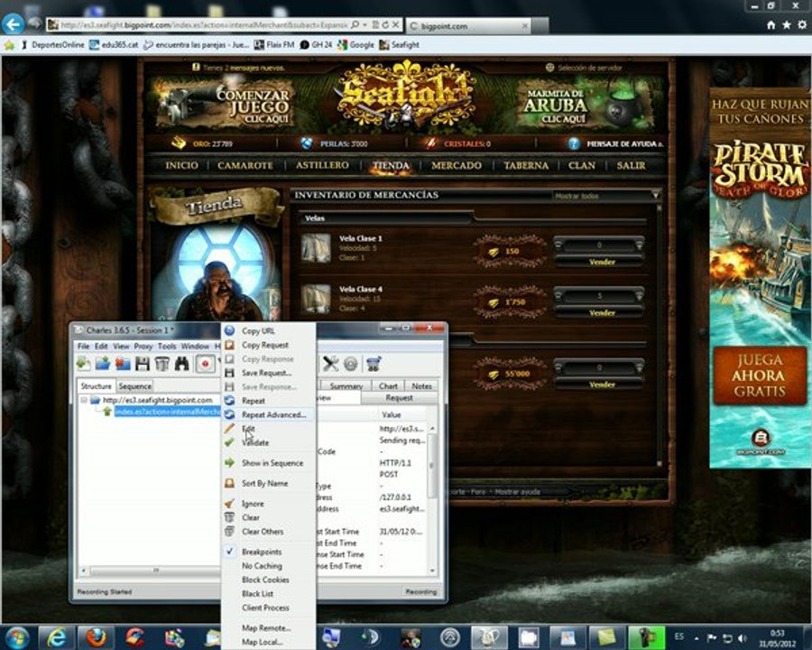The image size is (812, 650).
Task: Choose Show in Sequence entry
Action: pyautogui.click(x=272, y=463)
